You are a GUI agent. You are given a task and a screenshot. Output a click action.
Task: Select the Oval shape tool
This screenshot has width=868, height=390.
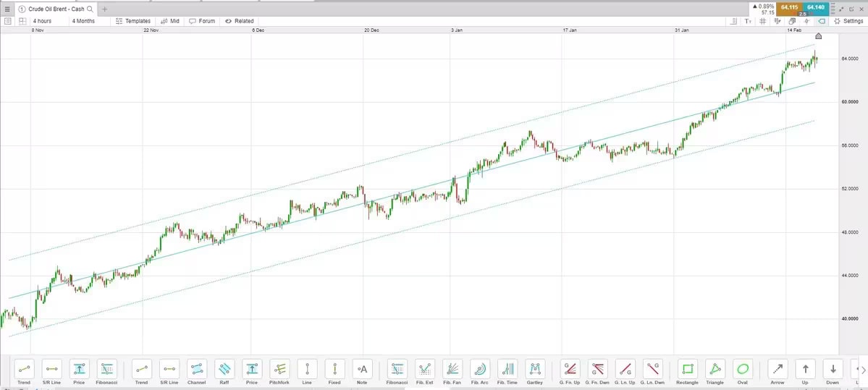[x=742, y=369]
